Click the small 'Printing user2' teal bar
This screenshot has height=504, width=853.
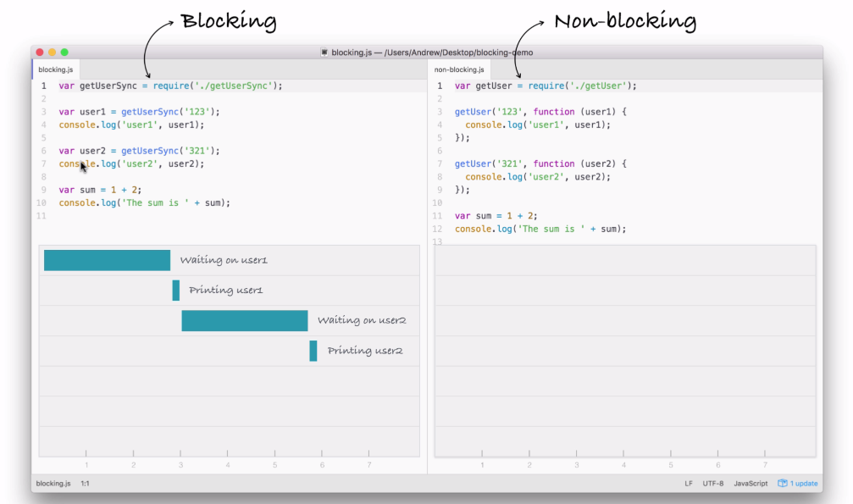[x=313, y=351]
